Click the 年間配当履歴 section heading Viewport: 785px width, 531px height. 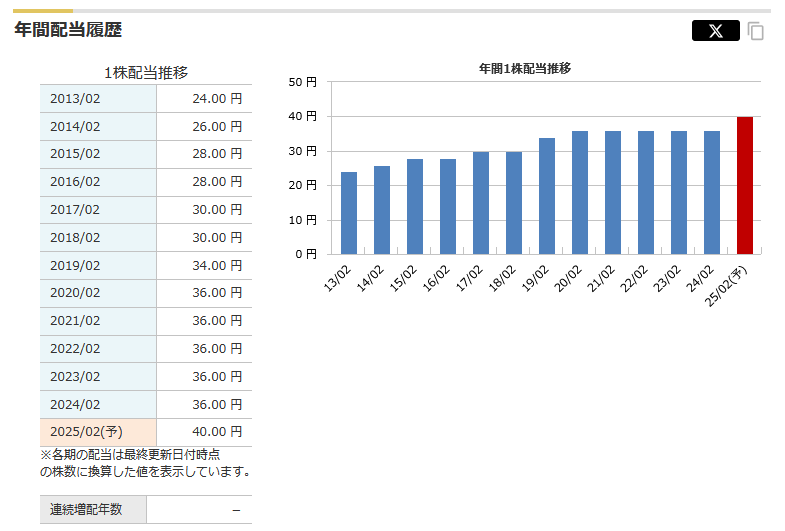(x=68, y=30)
